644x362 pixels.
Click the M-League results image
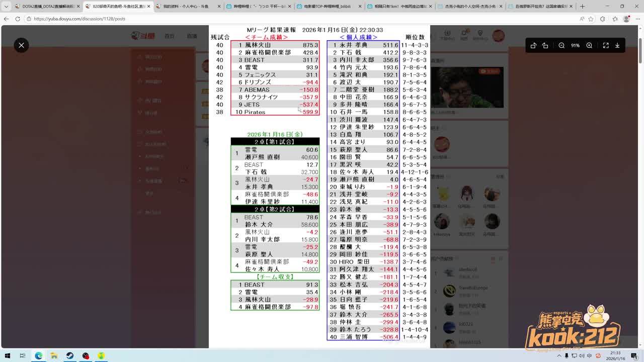pyautogui.click(x=319, y=186)
